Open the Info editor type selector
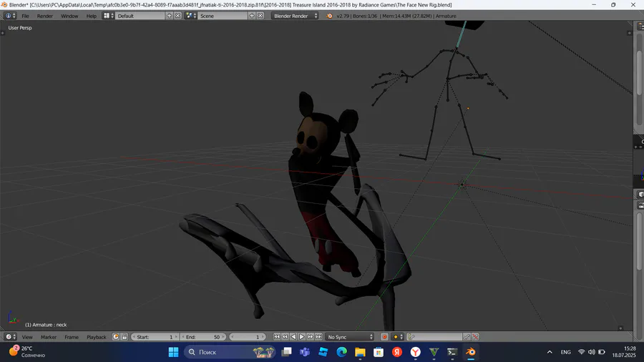644x362 pixels. (10, 16)
